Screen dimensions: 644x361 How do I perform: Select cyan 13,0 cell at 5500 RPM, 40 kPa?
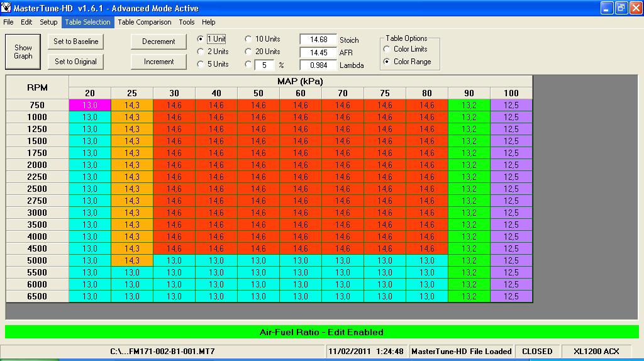pos(216,272)
